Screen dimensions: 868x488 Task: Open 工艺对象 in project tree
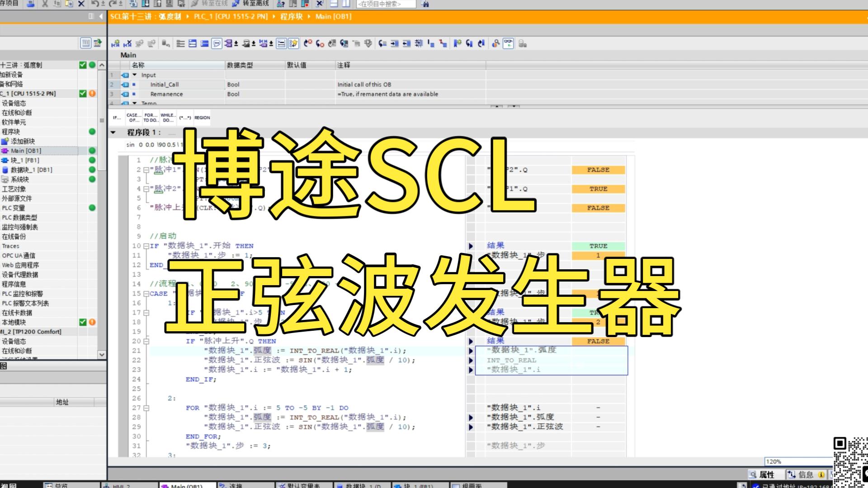[x=14, y=189]
